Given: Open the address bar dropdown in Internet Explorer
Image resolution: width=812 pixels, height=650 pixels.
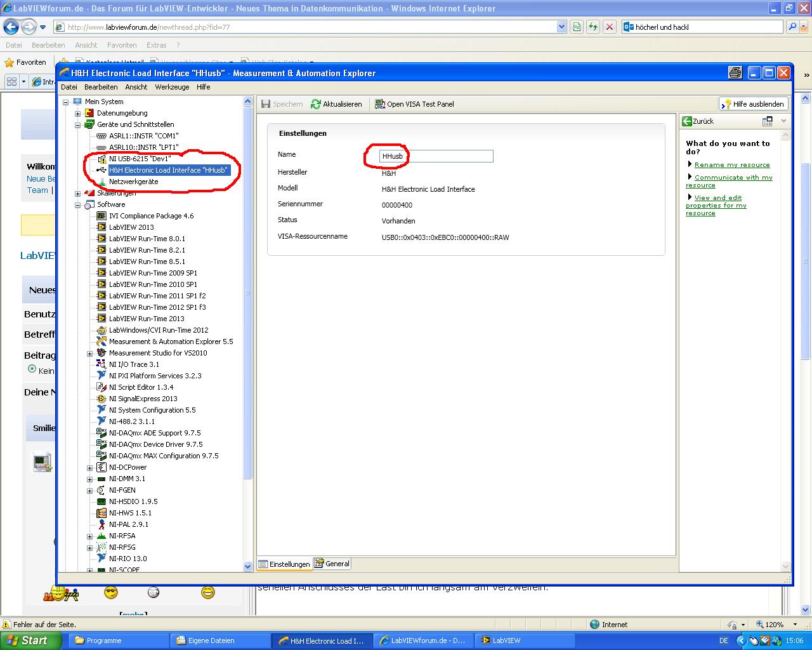Looking at the screenshot, I should tap(561, 27).
